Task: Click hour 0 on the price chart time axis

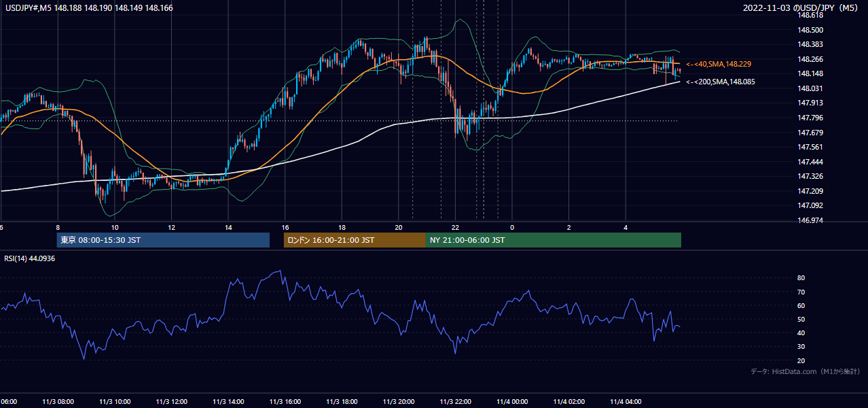Action: tap(512, 228)
